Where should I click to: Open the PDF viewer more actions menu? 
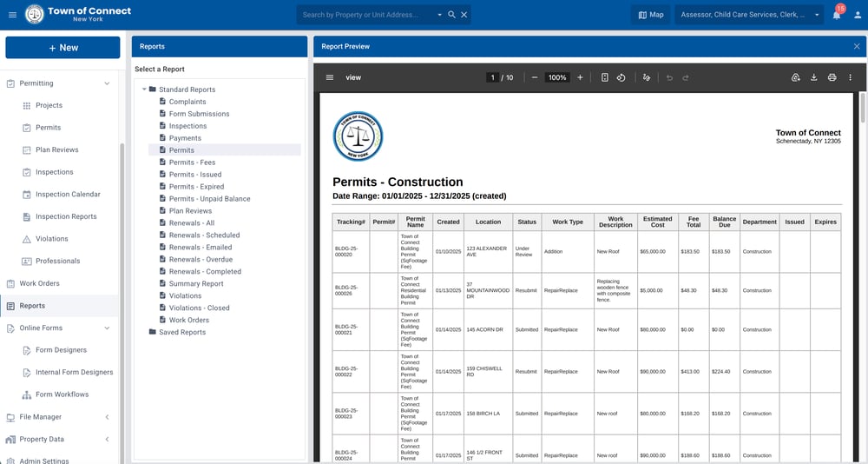coord(851,77)
